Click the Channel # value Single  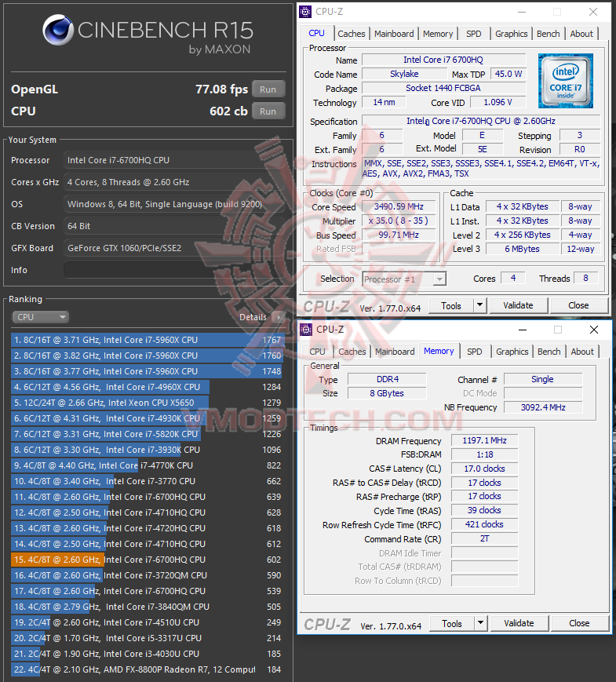tap(542, 379)
